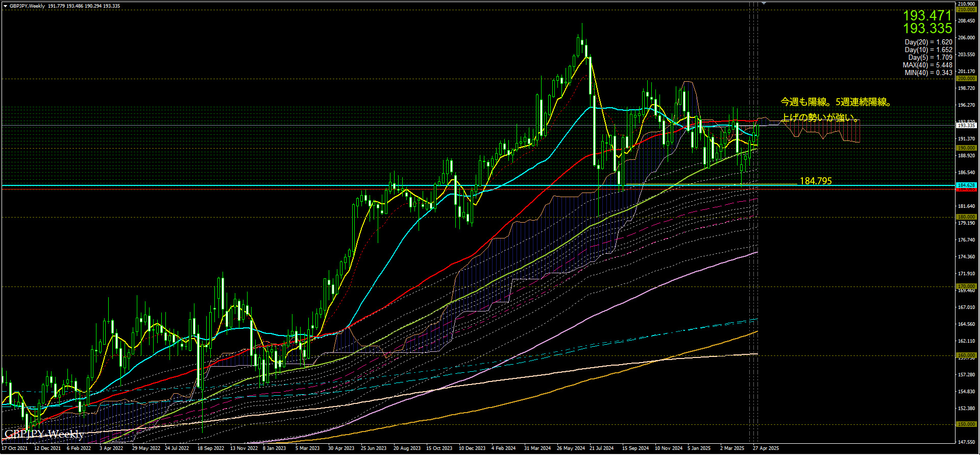Image resolution: width=980 pixels, height=455 pixels.
Task: Click the 170.000 level tag on price axis
Action: coord(966,286)
